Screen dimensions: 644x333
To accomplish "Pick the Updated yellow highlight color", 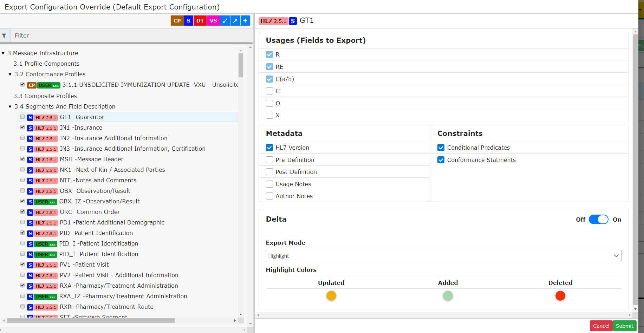I will tap(331, 296).
